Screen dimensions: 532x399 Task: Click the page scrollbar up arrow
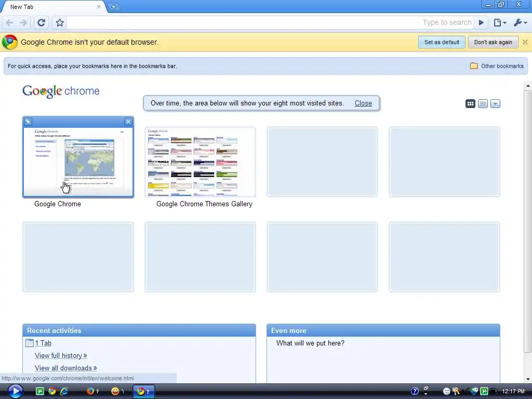528,86
